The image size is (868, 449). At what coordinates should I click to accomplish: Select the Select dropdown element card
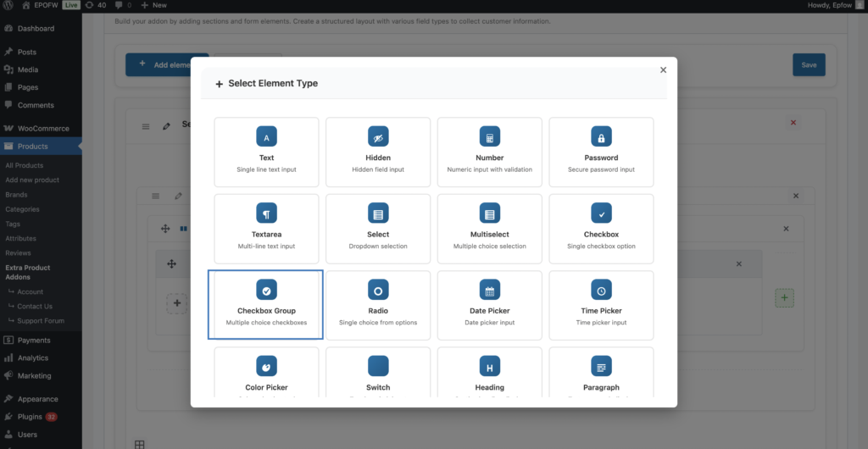[x=378, y=228]
